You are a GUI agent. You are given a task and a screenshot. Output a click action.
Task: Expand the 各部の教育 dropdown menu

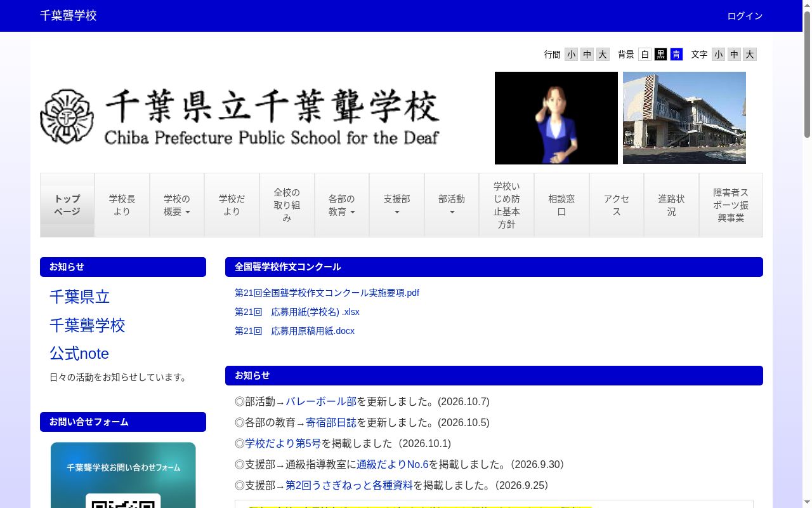pos(342,205)
